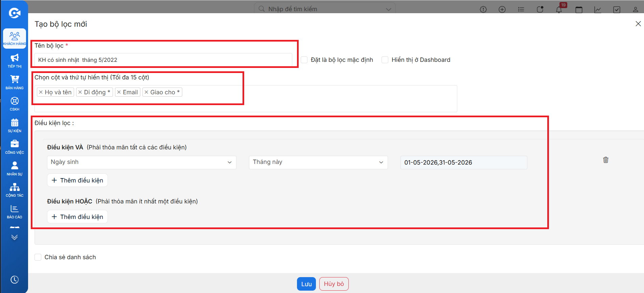
Task: Click the plus circle quick-create icon
Action: click(502, 9)
